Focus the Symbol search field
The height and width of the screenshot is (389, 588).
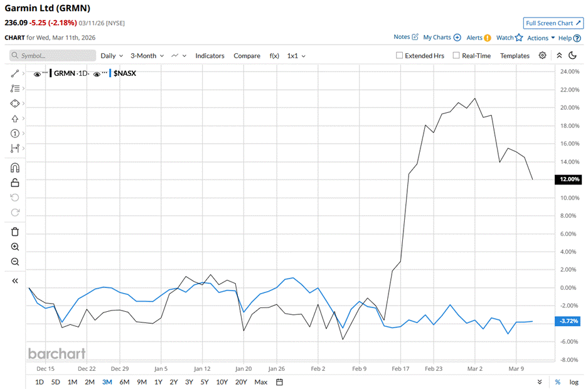53,55
